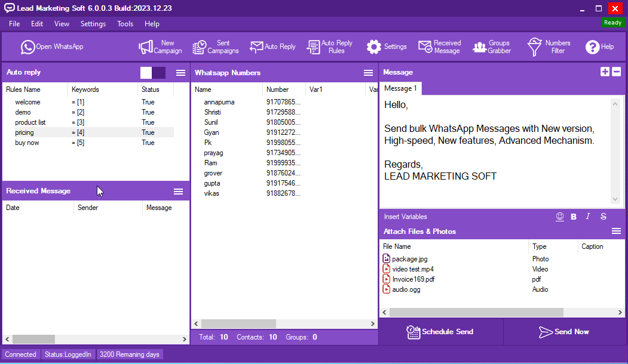Screen dimensions: 628x364
Task: Open the Settings gear toolbar button
Action: click(x=387, y=47)
